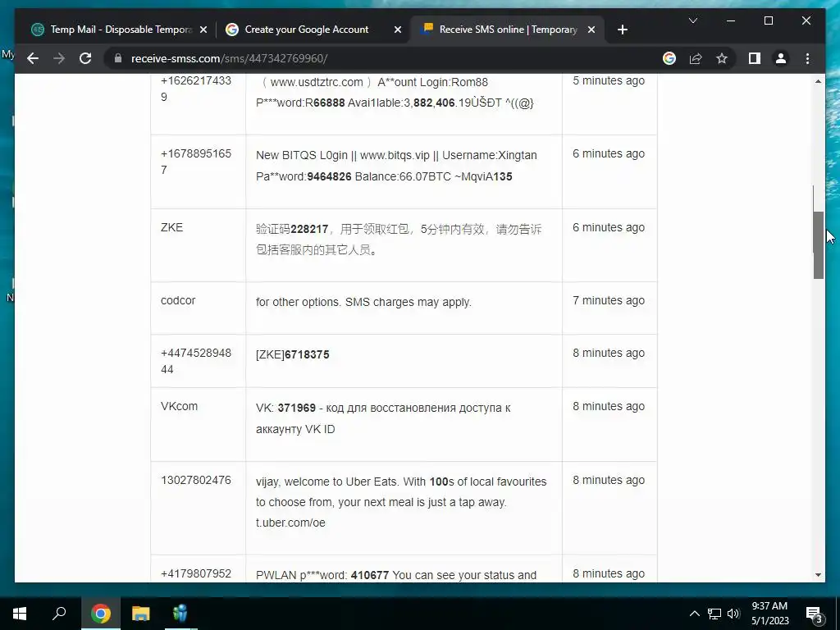Click the Chrome taskbar icon
The width and height of the screenshot is (840, 630).
tap(101, 614)
